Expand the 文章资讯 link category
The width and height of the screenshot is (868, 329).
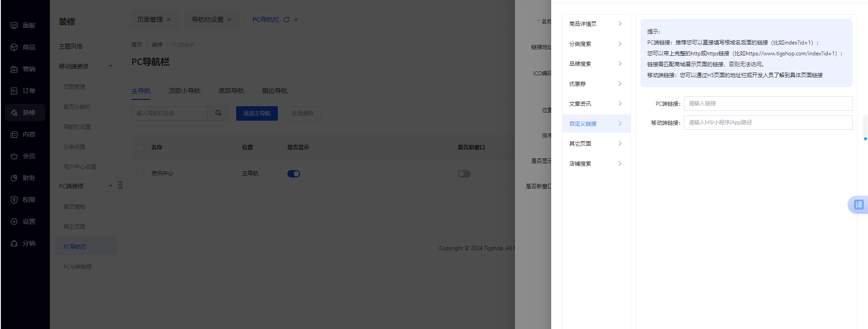coord(596,103)
